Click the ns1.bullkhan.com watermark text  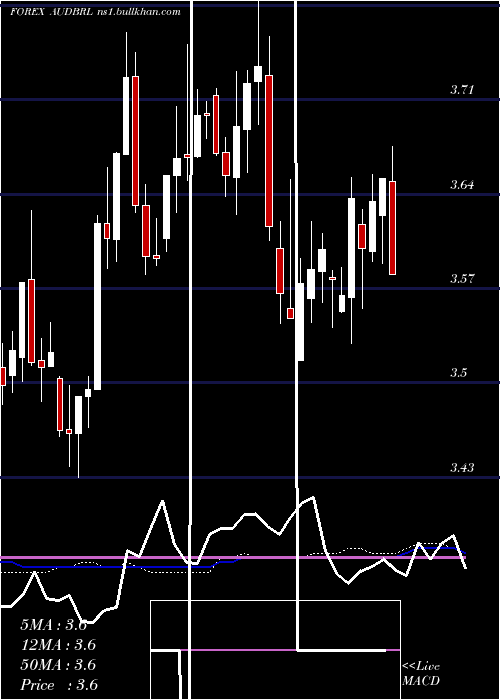(139, 12)
